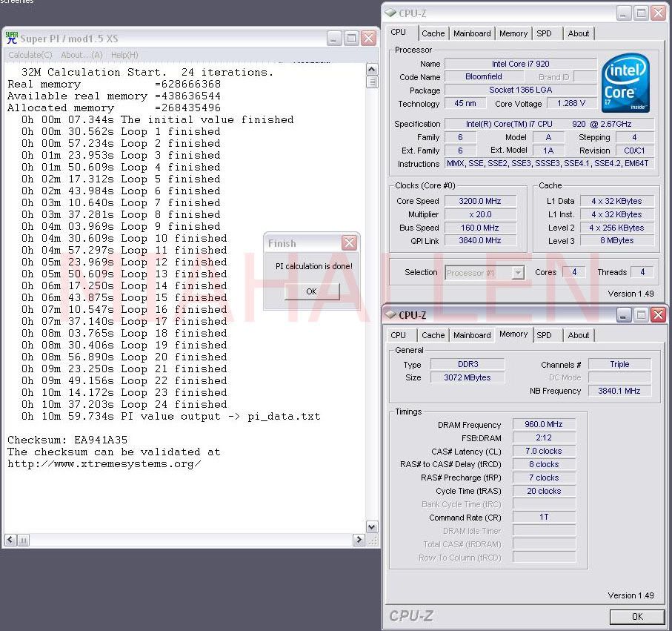Click the QPI Link value '3840.0 MHz'
This screenshot has width=672, height=631.
(x=480, y=241)
